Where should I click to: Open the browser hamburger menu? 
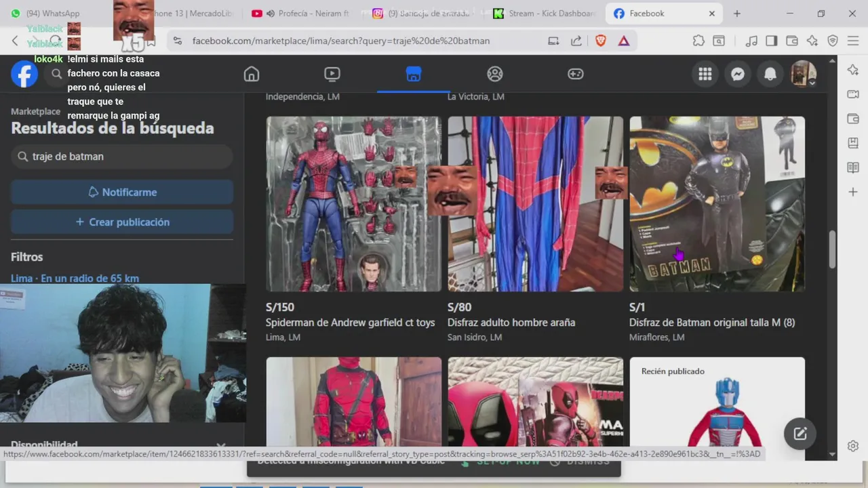pos(853,41)
